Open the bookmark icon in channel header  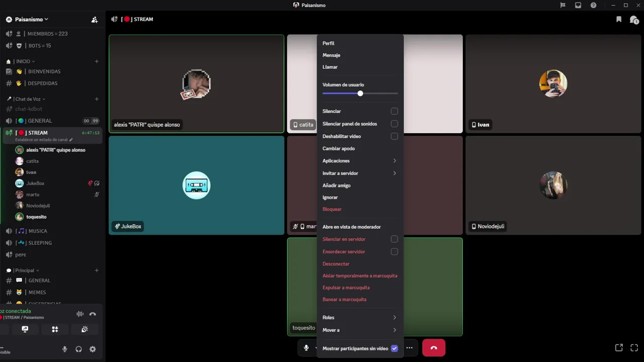pyautogui.click(x=619, y=19)
